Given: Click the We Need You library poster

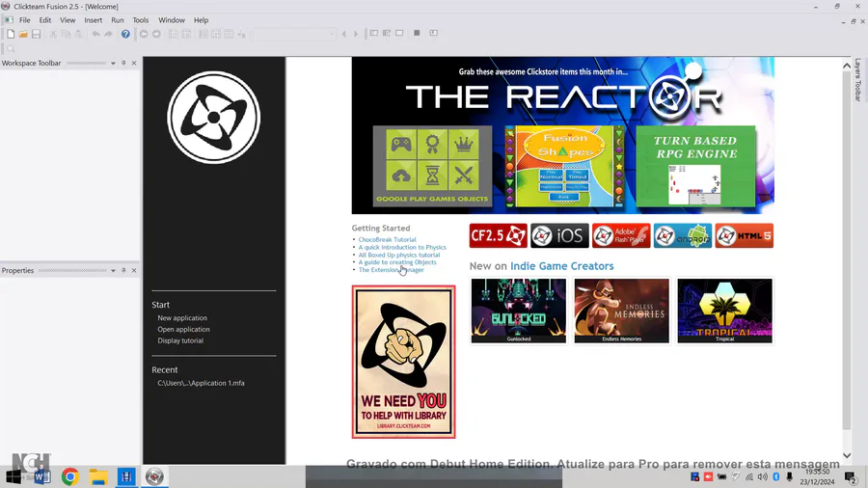Looking at the screenshot, I should (x=403, y=362).
